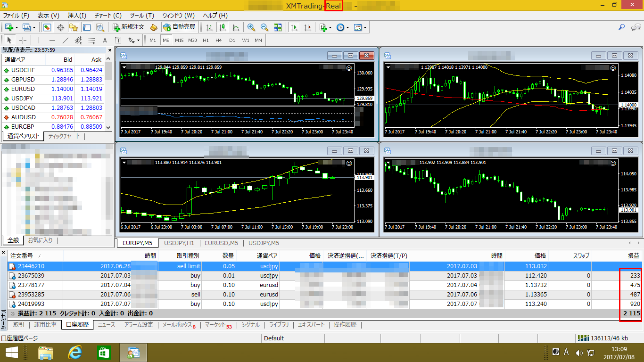Click the tile windows icon
This screenshot has height=362, width=644.
pyautogui.click(x=278, y=27)
